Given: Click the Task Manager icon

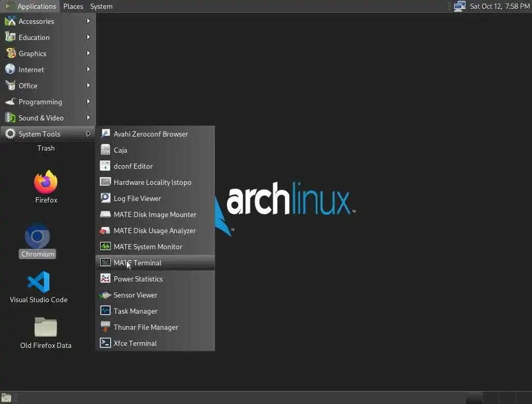Looking at the screenshot, I should 105,311.
